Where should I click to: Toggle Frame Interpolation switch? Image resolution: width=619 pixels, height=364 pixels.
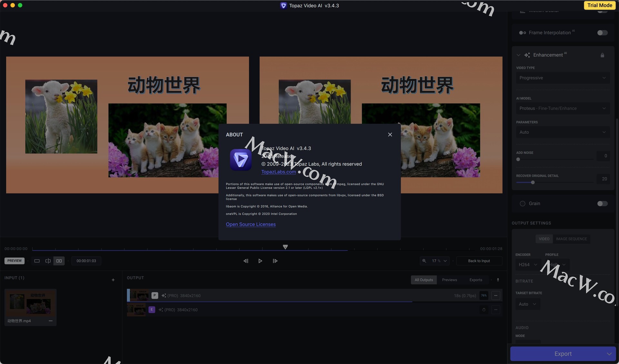tap(602, 33)
